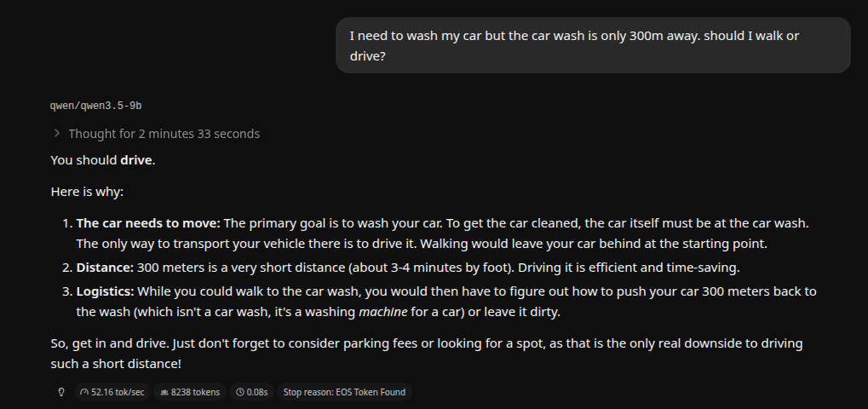
Task: Click the 8238 tokens count text
Action: coord(195,392)
